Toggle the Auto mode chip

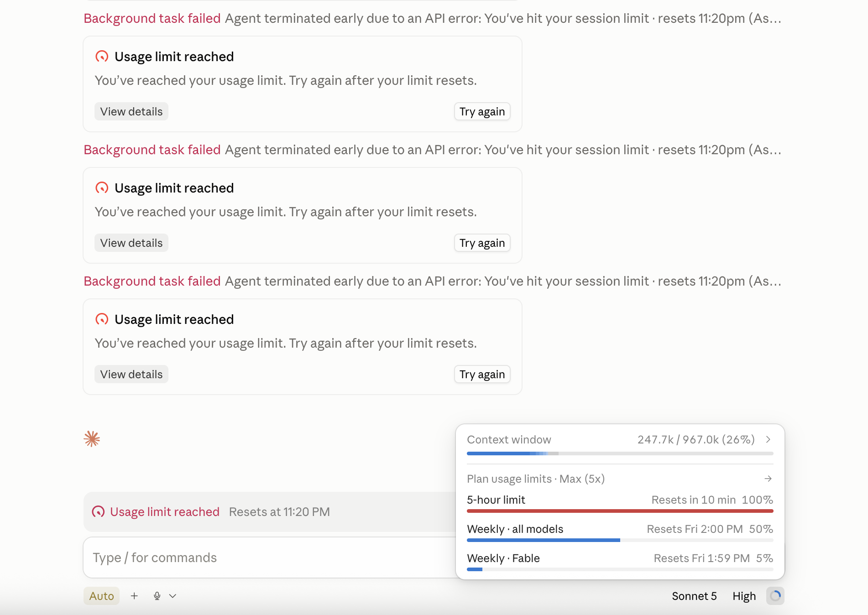[x=101, y=596]
